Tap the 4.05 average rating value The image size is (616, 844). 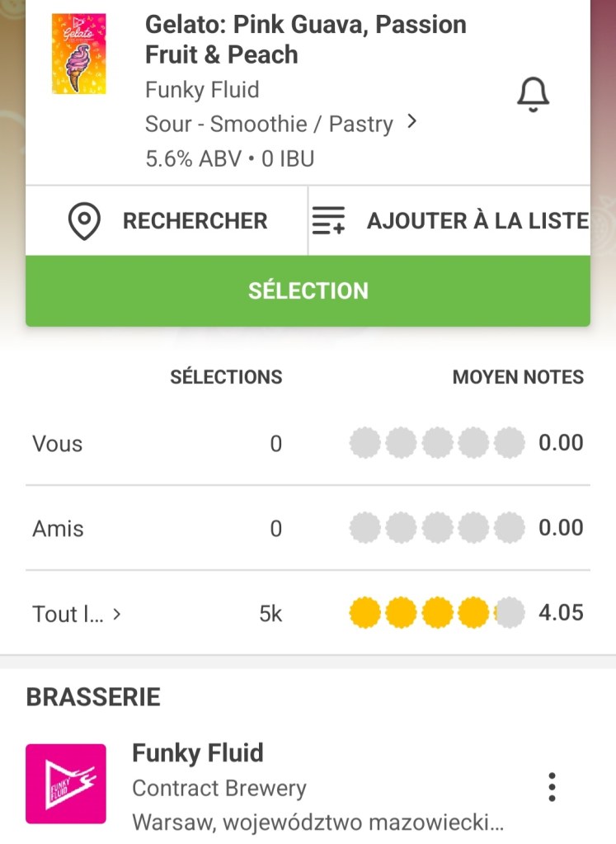561,613
